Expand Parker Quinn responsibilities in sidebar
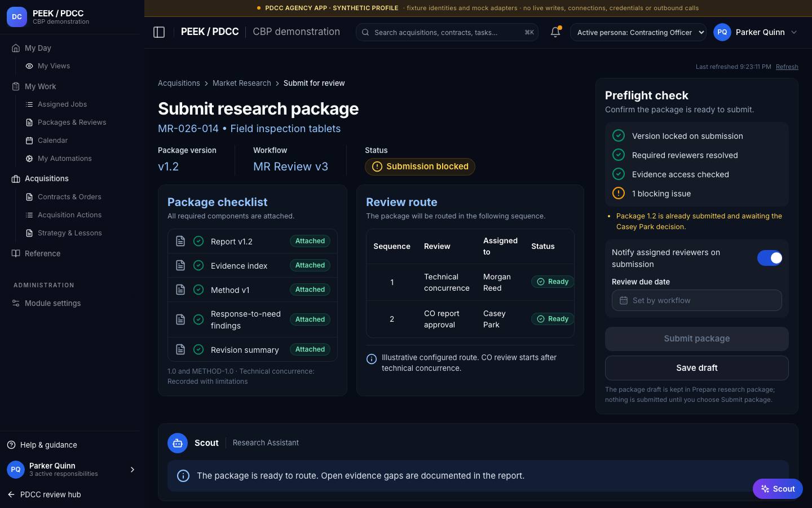Screen dimensions: 812x508 (x=133, y=470)
